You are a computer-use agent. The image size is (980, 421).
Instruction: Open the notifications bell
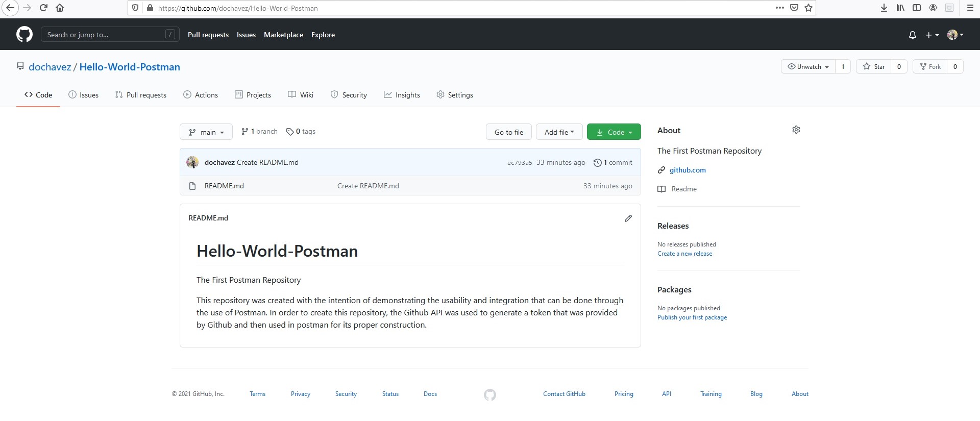[x=913, y=35]
